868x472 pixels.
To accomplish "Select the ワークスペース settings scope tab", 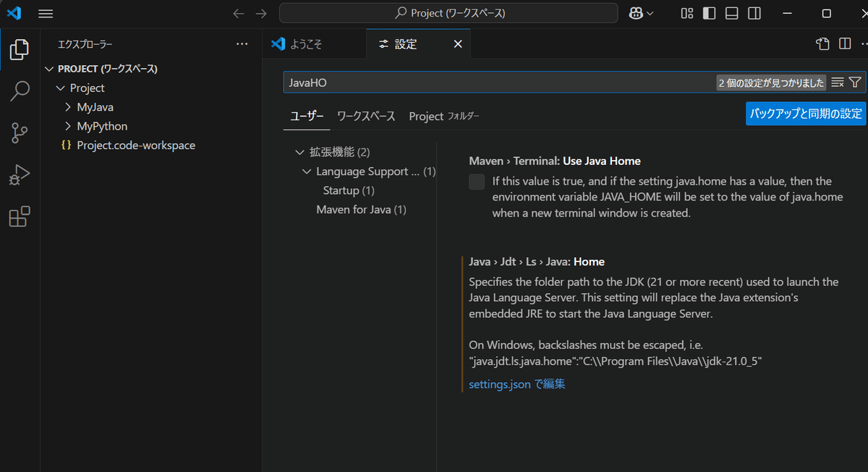I will 366,116.
